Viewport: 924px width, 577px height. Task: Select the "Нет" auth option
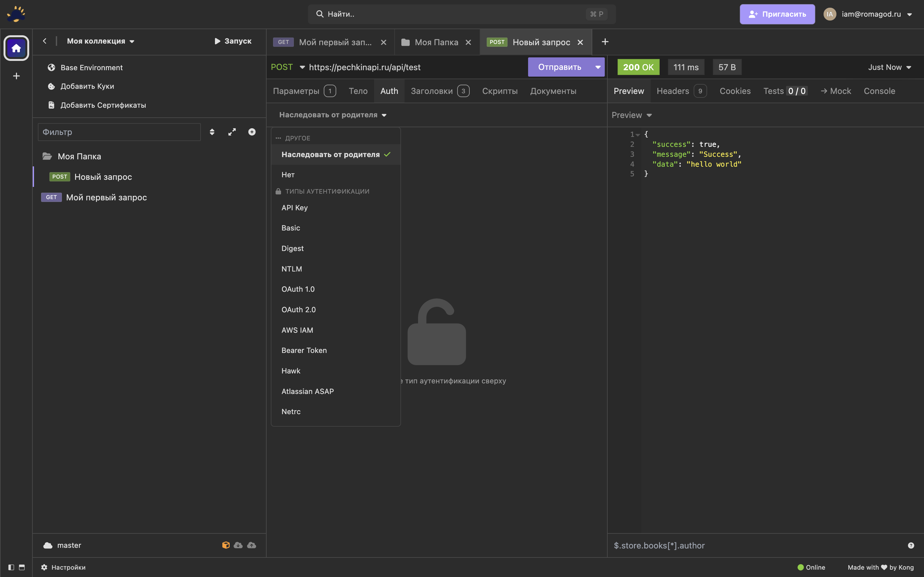[288, 175]
